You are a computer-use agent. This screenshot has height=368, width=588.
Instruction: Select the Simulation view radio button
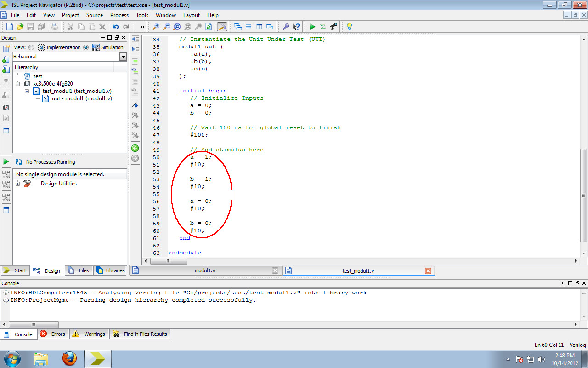[86, 47]
